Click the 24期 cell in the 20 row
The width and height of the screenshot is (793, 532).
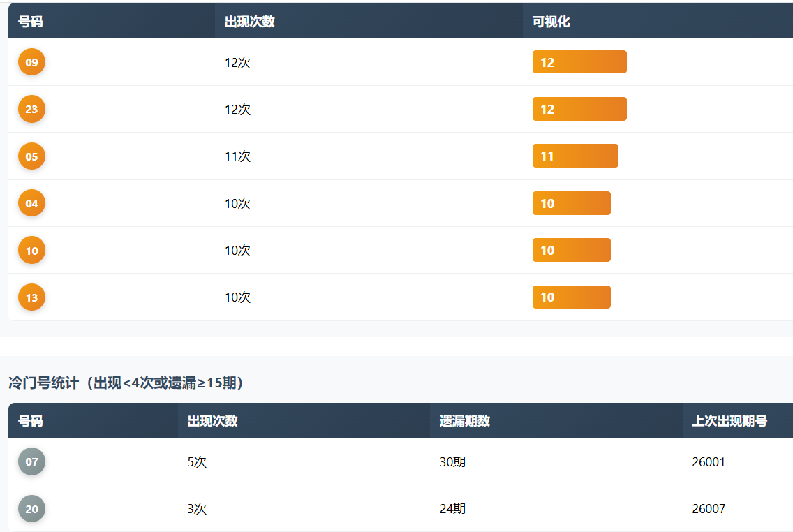tap(452, 509)
